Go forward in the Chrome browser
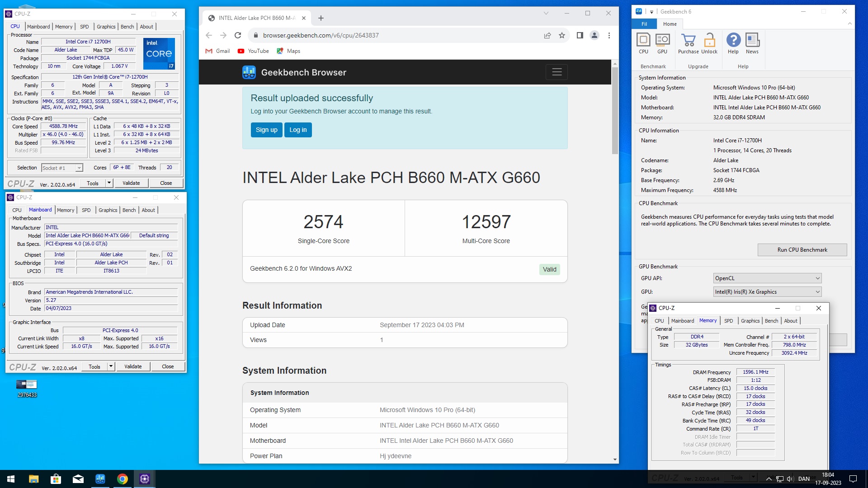This screenshot has height=488, width=868. pyautogui.click(x=223, y=35)
